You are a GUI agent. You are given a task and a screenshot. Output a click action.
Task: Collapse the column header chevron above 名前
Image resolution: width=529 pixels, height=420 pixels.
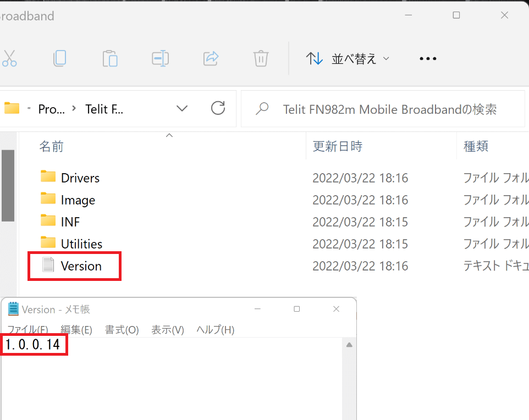click(169, 135)
